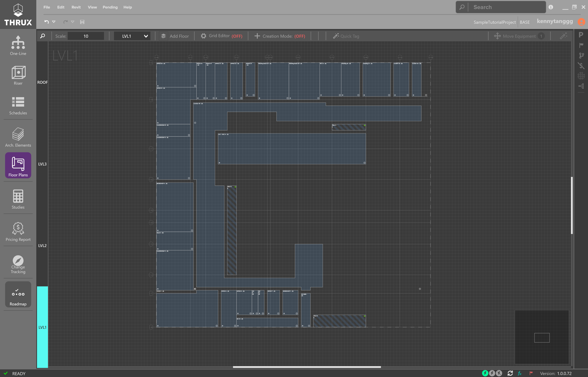
Task: Click the READY status text
Action: tap(19, 373)
